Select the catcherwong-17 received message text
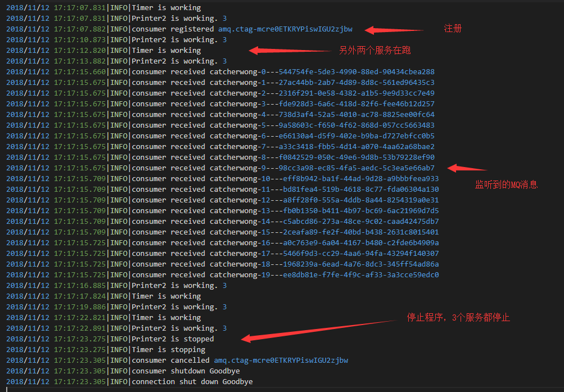The width and height of the screenshot is (564, 392). click(x=285, y=254)
